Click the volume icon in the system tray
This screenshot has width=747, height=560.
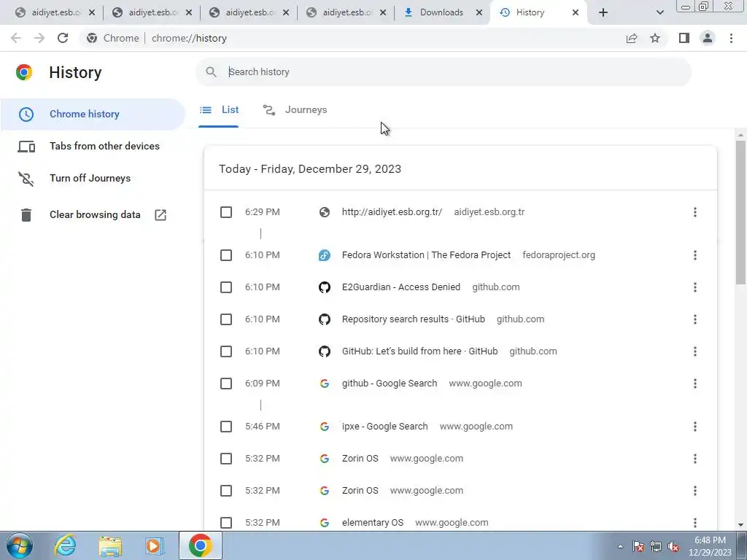pyautogui.click(x=673, y=547)
